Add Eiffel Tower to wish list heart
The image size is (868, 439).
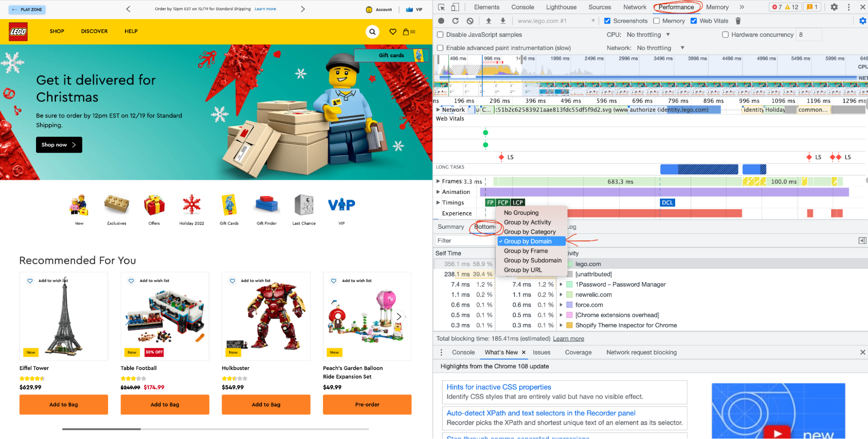coord(30,281)
